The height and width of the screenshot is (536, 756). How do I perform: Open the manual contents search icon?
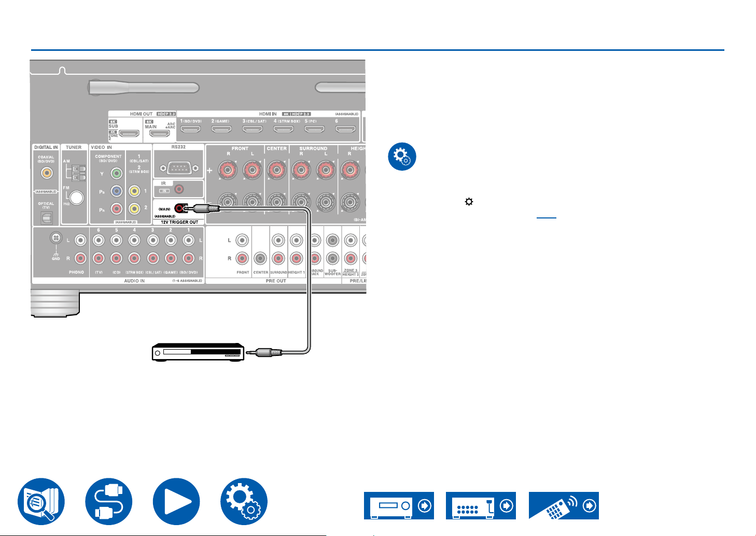point(41,501)
